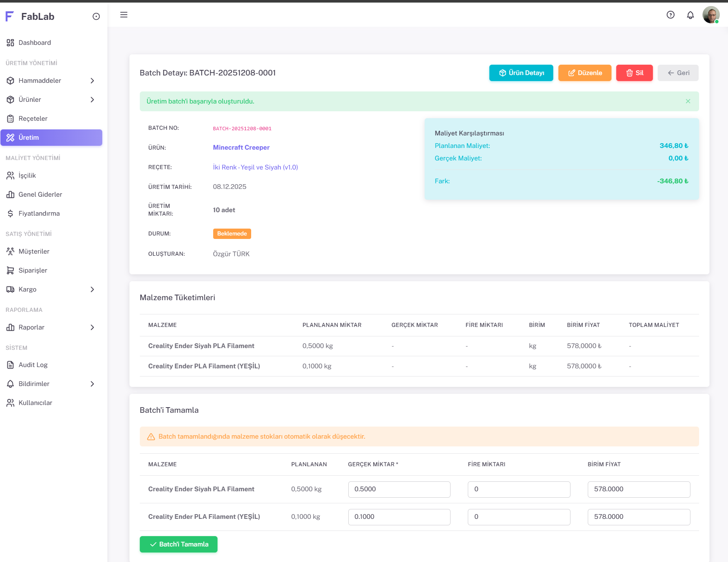The image size is (728, 562).
Task: Expand the Kargo submenu
Action: click(92, 289)
